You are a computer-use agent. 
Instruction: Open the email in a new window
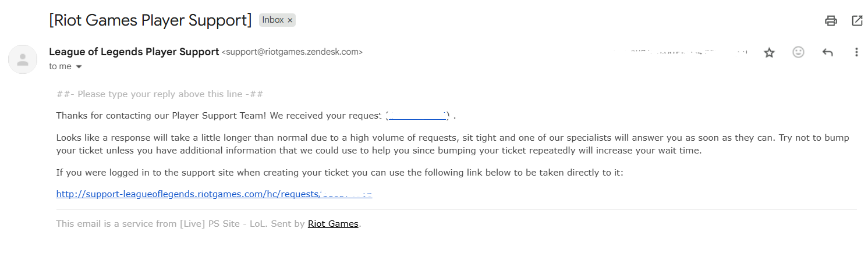[x=857, y=21]
